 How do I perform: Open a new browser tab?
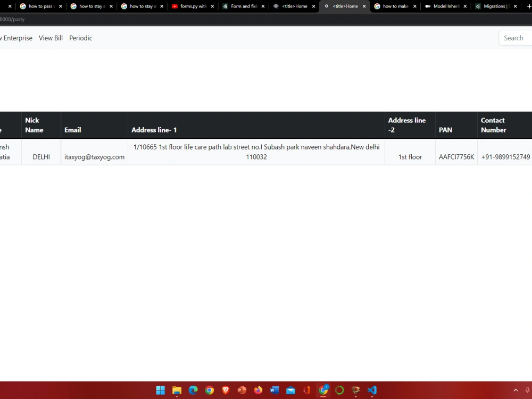528,6
